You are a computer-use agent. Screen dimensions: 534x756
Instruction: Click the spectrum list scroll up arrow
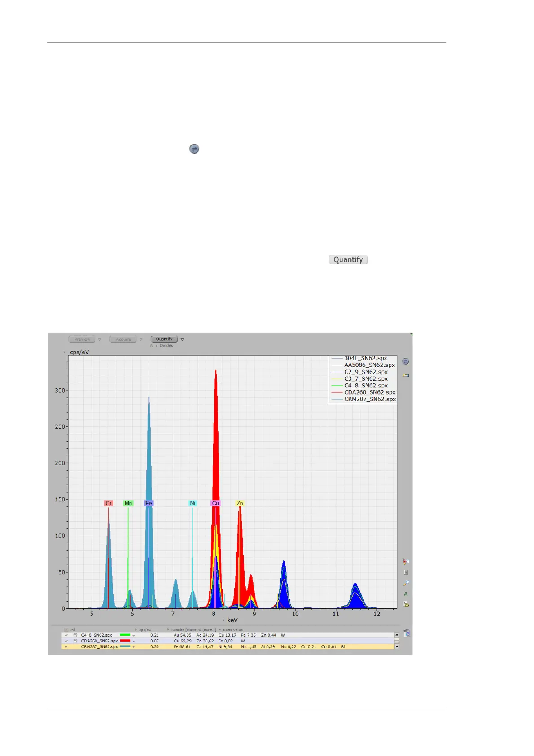click(x=397, y=635)
